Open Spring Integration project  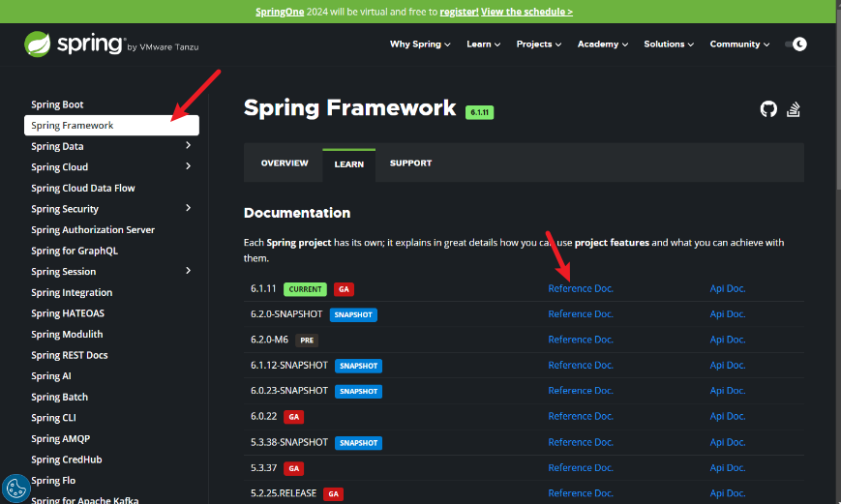pyautogui.click(x=72, y=293)
